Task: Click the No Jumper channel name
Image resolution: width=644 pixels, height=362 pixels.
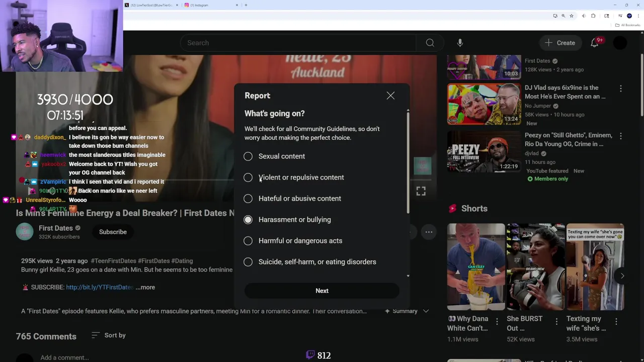Action: click(x=538, y=106)
